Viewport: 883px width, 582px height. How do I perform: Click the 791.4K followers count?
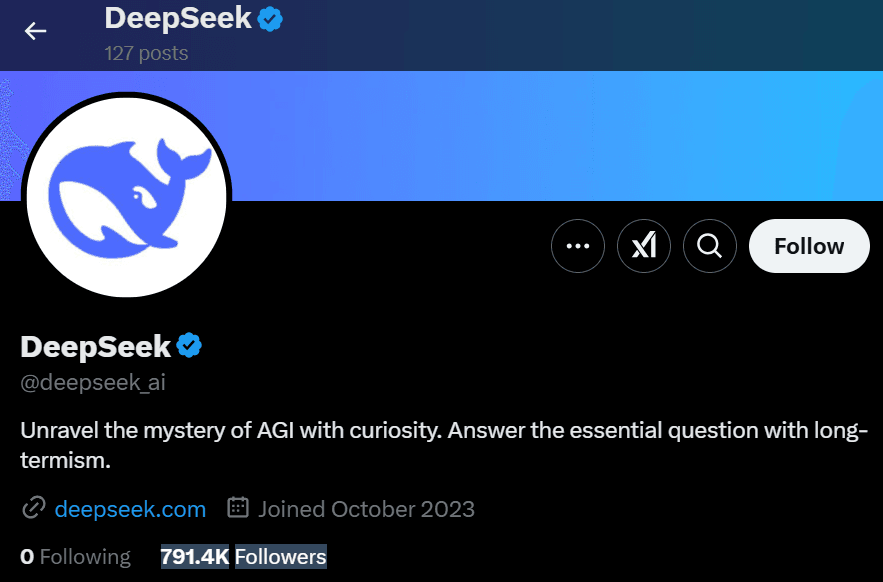[x=193, y=557]
